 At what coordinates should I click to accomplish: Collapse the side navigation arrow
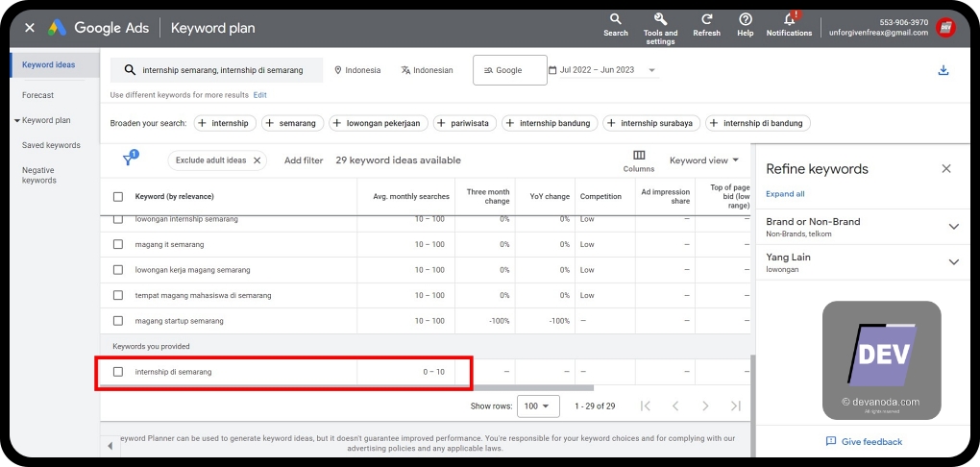(x=110, y=446)
